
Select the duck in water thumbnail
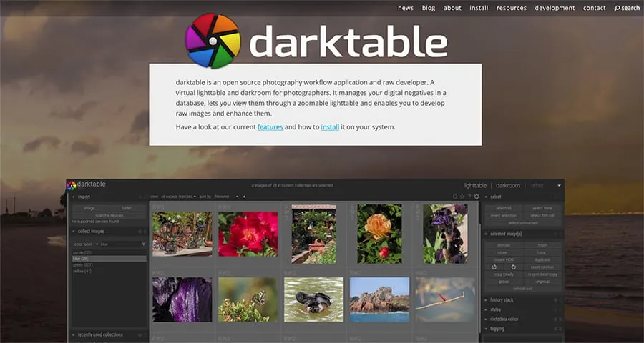coord(314,299)
